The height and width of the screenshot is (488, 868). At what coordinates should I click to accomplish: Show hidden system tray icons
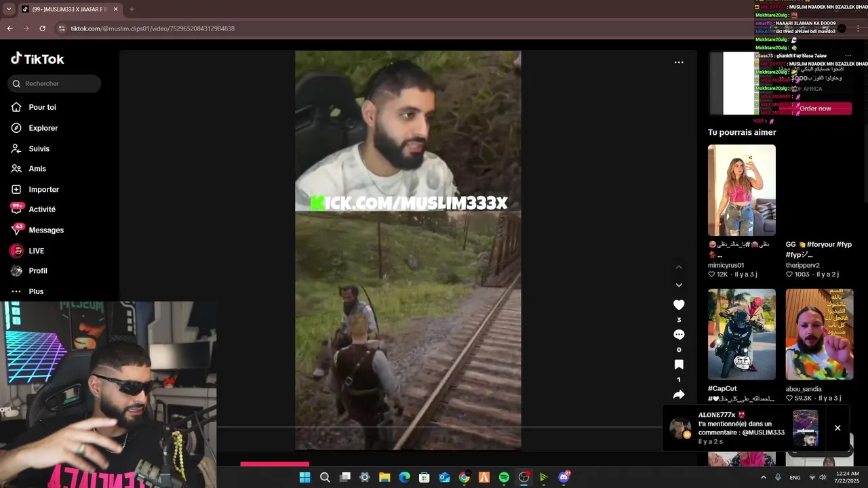[x=763, y=477]
